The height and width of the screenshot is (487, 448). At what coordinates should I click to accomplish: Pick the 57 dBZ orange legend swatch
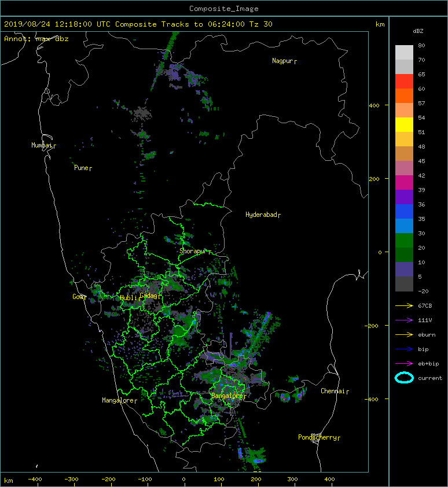[x=404, y=95]
